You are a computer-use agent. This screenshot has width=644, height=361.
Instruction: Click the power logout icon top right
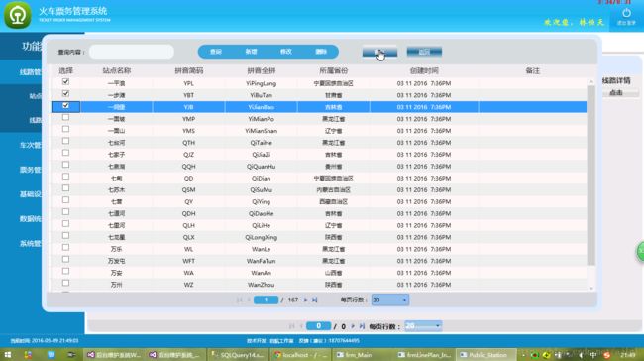pyautogui.click(x=626, y=13)
